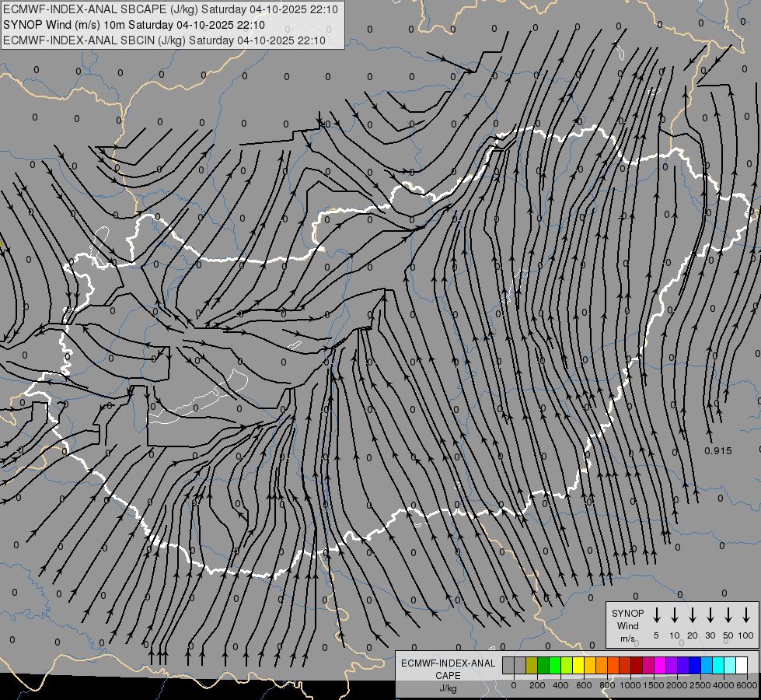
Task: Click the 1000 tick label on CAPE scale
Action: (630, 685)
